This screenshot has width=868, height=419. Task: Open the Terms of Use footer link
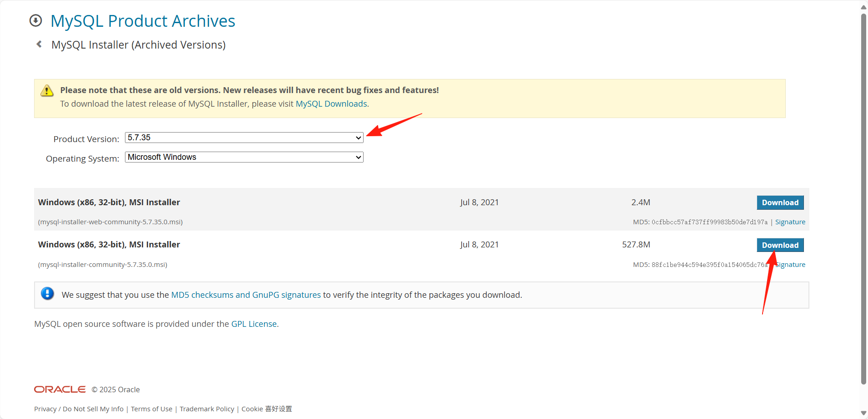[x=151, y=409]
